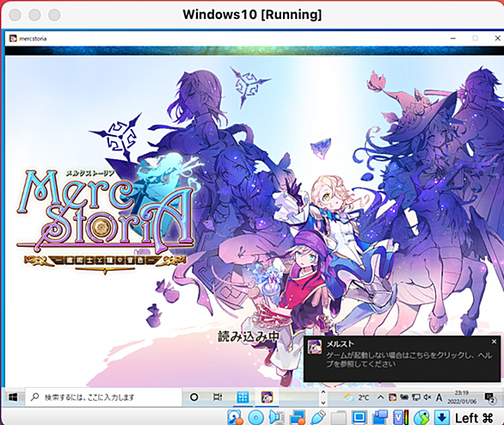Image resolution: width=504 pixels, height=425 pixels.
Task: Click VirtualBox display settings indicator
Action: tap(359, 417)
